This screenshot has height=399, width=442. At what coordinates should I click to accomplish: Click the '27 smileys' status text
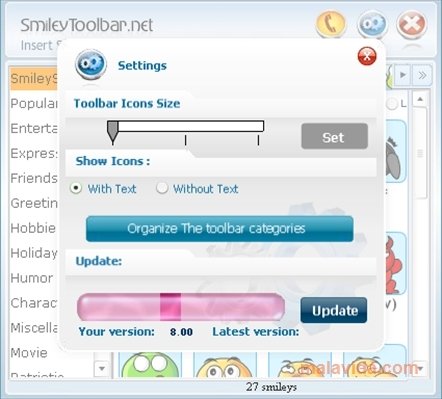point(271,387)
